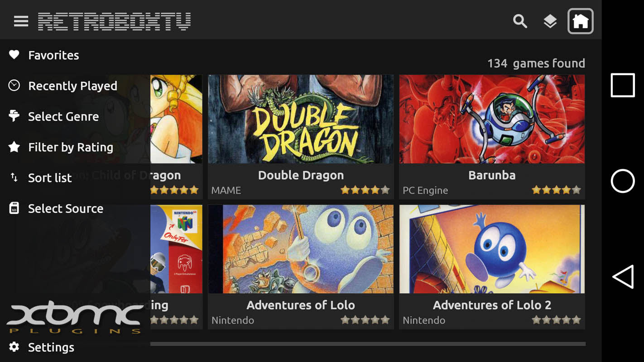644x362 pixels.
Task: Toggle the hamburger menu icon
Action: (x=21, y=21)
